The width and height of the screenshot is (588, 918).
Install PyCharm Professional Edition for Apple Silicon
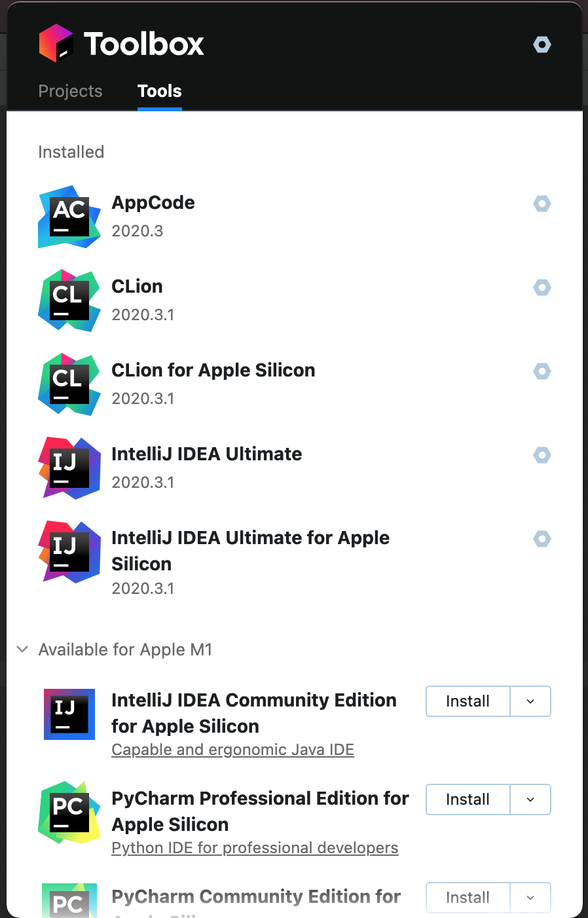(x=468, y=799)
